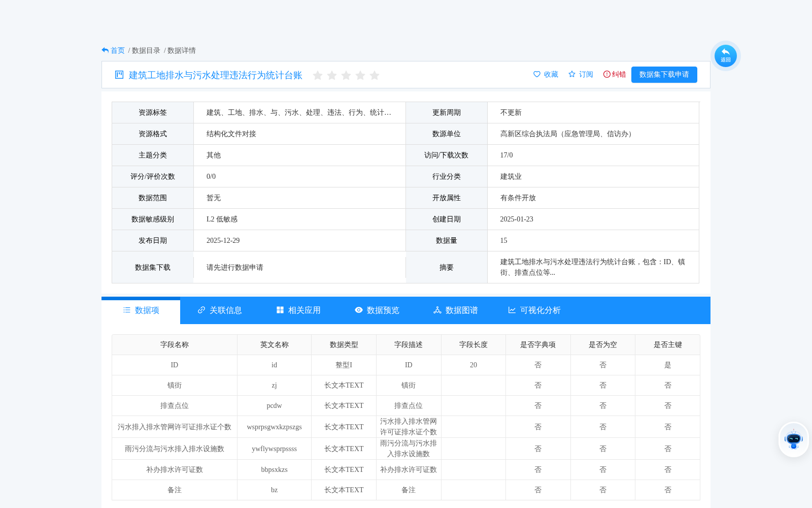The height and width of the screenshot is (508, 812).
Task: Click the 结构化文件对接 value
Action: (x=231, y=134)
